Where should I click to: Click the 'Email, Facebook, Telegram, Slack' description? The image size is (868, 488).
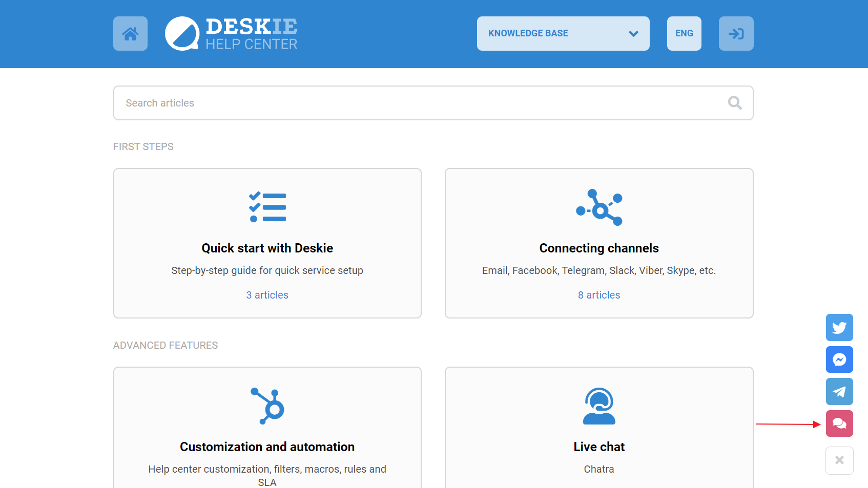[599, 270]
